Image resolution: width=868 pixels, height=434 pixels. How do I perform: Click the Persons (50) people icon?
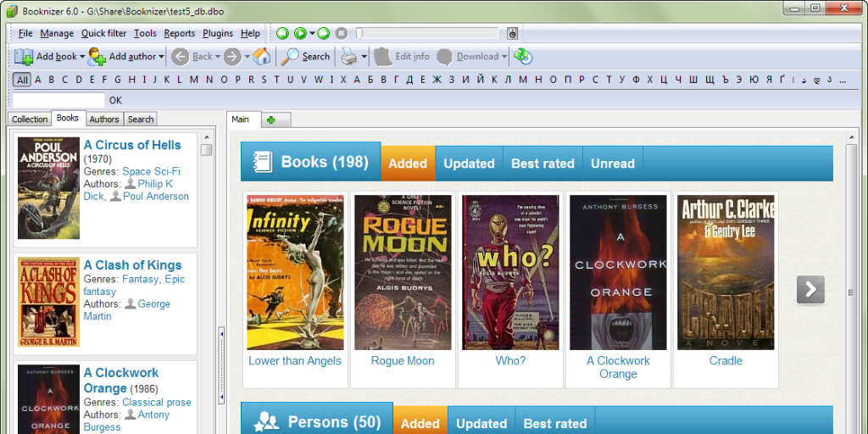pyautogui.click(x=265, y=423)
